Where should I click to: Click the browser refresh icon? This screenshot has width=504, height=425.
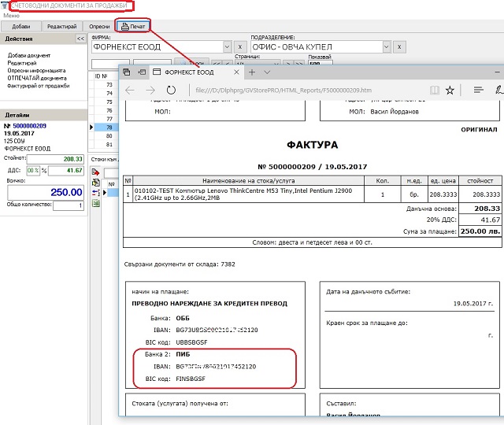(x=171, y=91)
